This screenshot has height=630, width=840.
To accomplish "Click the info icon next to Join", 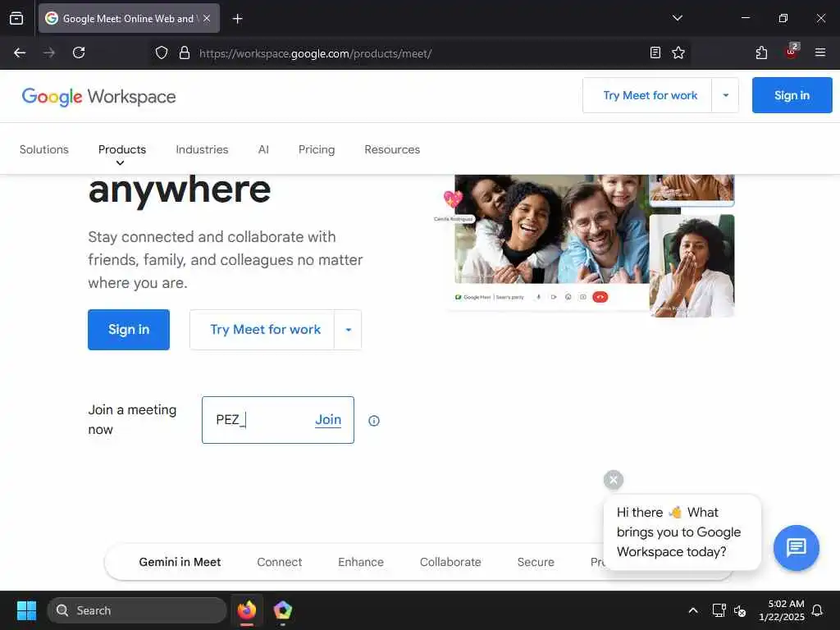I will [374, 421].
